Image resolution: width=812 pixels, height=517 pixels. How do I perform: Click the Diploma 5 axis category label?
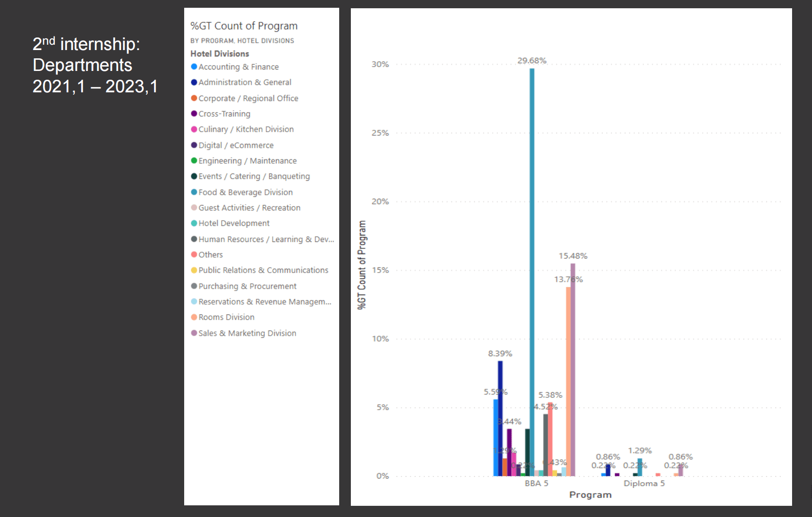(644, 483)
